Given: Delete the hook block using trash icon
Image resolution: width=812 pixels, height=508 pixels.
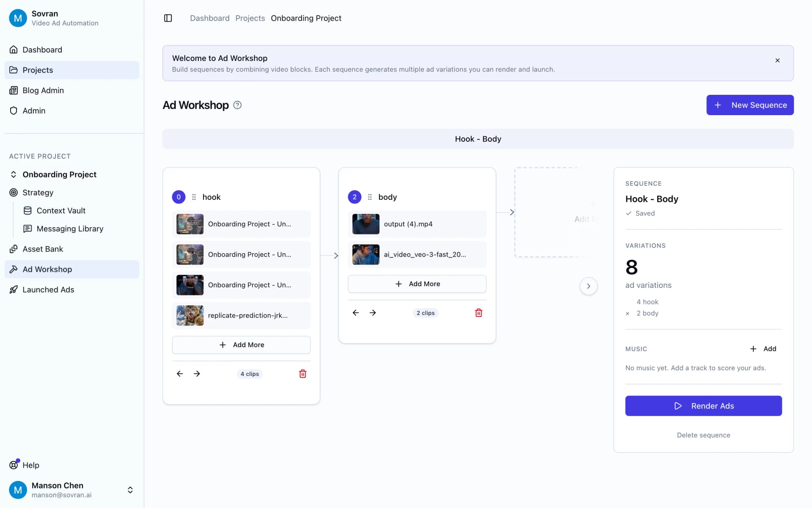Looking at the screenshot, I should [302, 373].
